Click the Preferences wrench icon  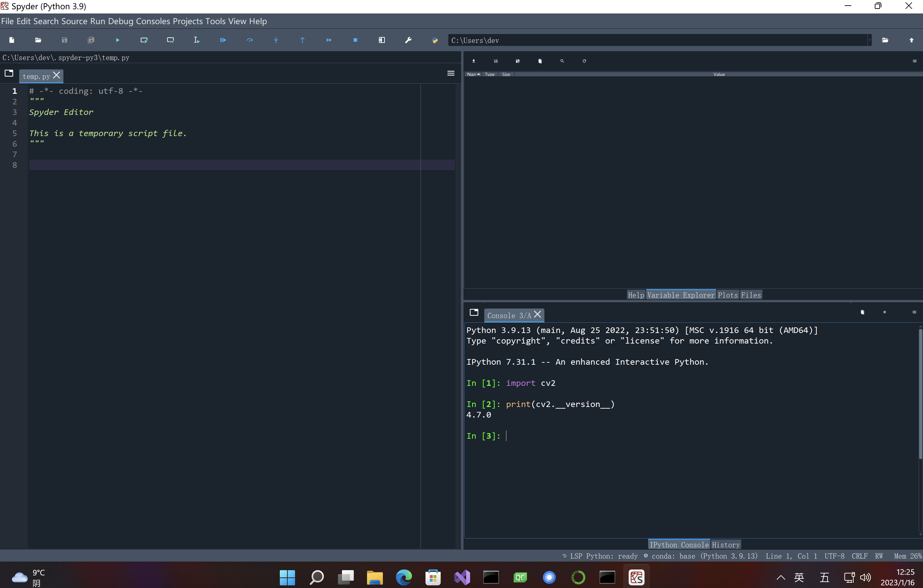click(408, 40)
